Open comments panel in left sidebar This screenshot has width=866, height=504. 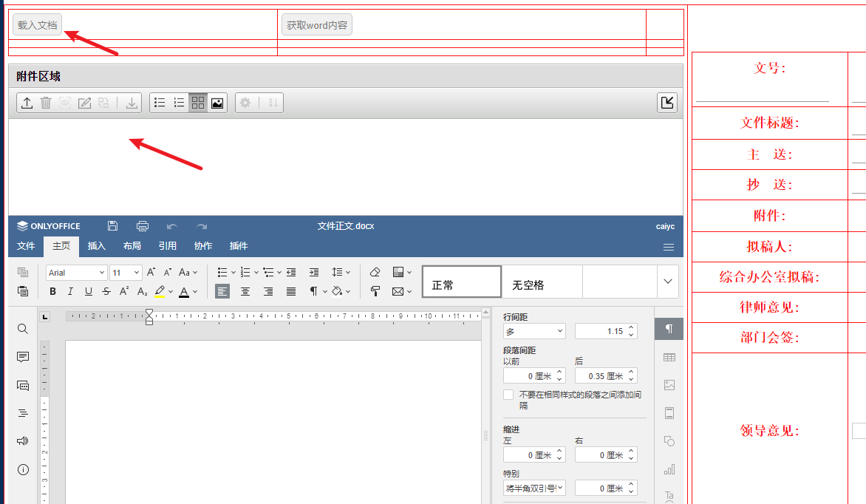click(23, 357)
